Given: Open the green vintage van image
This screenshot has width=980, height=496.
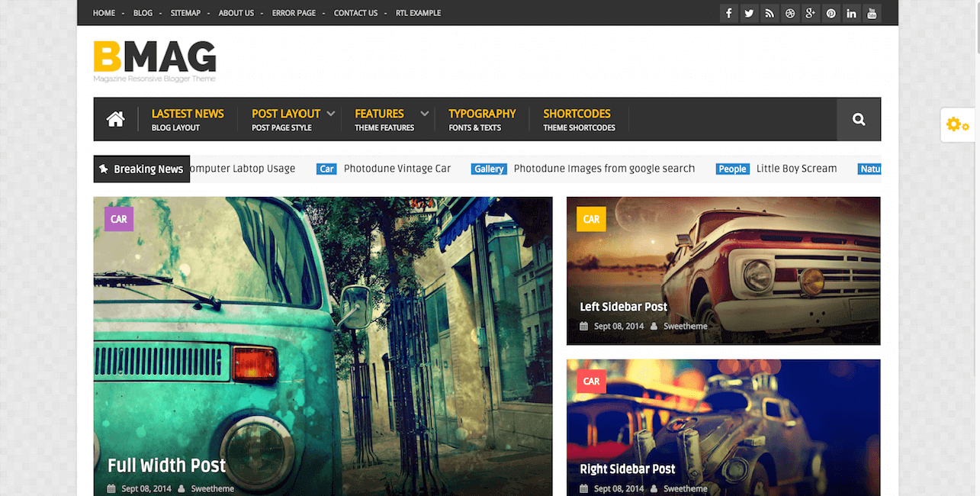Looking at the screenshot, I should 323,346.
